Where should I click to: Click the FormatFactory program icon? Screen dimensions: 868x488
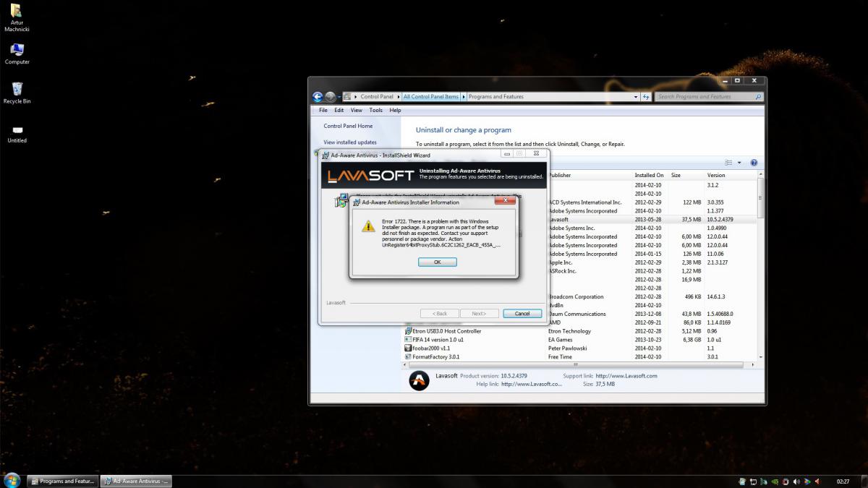coord(408,357)
